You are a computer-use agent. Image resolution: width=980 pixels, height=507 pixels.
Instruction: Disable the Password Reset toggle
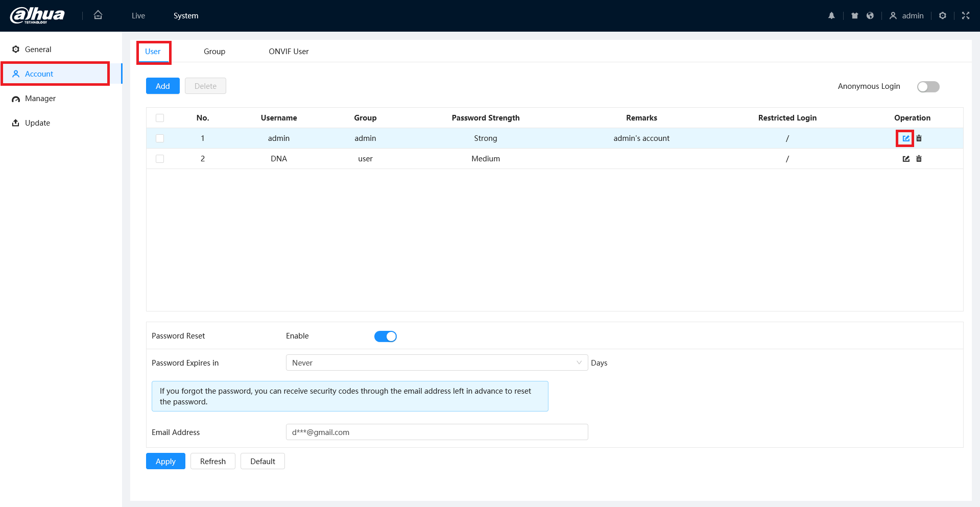click(x=385, y=336)
